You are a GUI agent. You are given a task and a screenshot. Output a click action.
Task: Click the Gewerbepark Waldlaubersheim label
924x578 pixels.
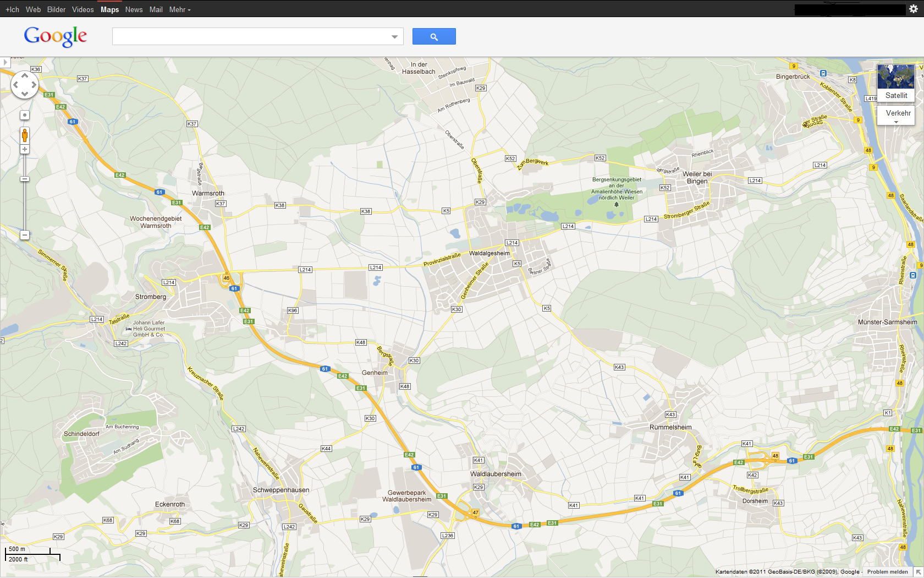click(x=407, y=496)
